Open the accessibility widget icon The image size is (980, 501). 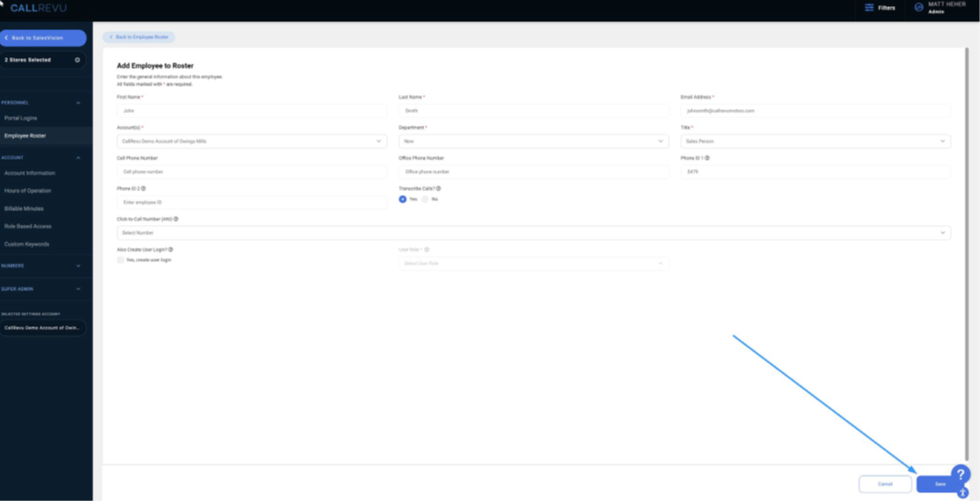[962, 493]
